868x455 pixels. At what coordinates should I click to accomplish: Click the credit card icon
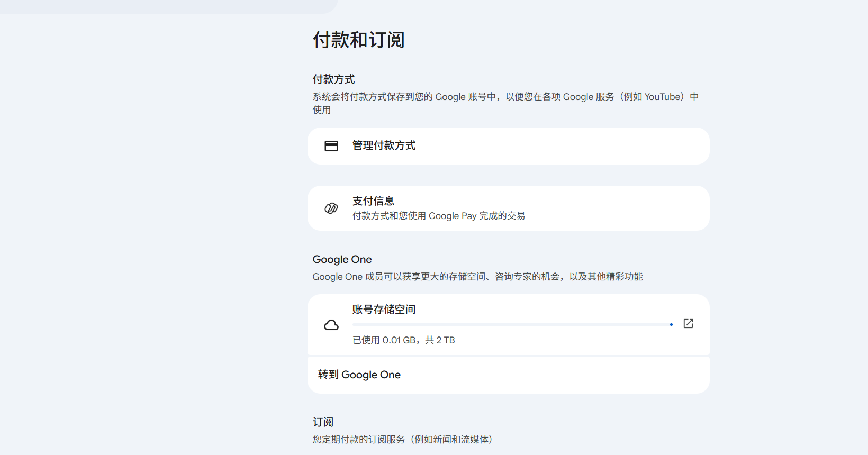tap(331, 146)
